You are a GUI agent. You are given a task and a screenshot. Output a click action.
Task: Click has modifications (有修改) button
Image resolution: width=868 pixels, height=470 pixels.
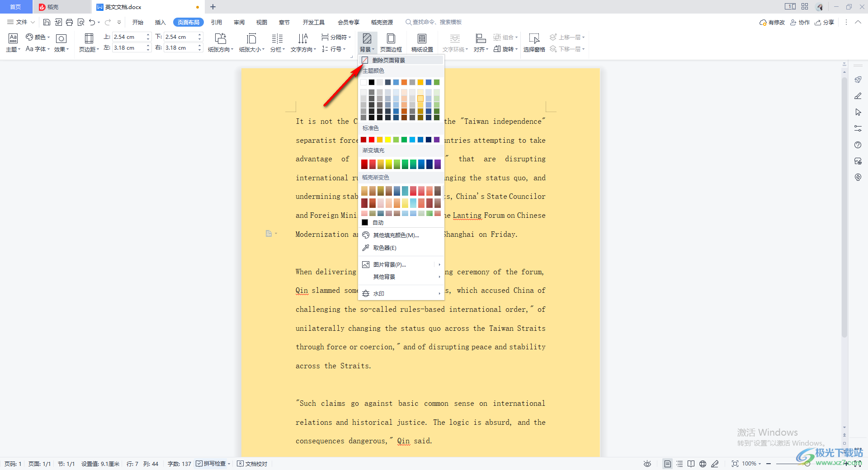(772, 22)
